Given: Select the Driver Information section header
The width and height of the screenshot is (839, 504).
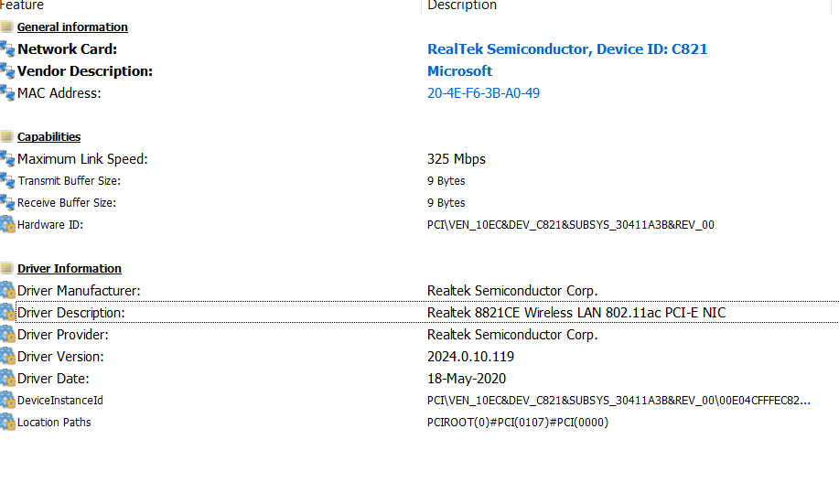Looking at the screenshot, I should click(69, 269).
